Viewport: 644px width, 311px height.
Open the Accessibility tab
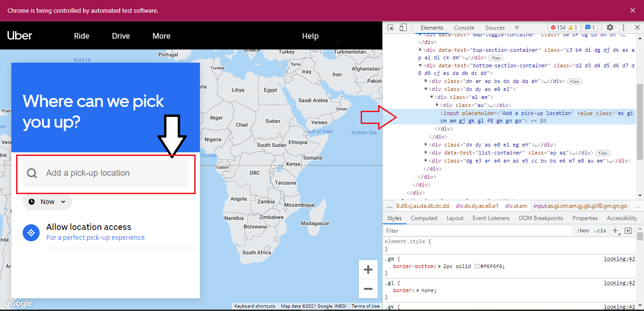click(622, 218)
